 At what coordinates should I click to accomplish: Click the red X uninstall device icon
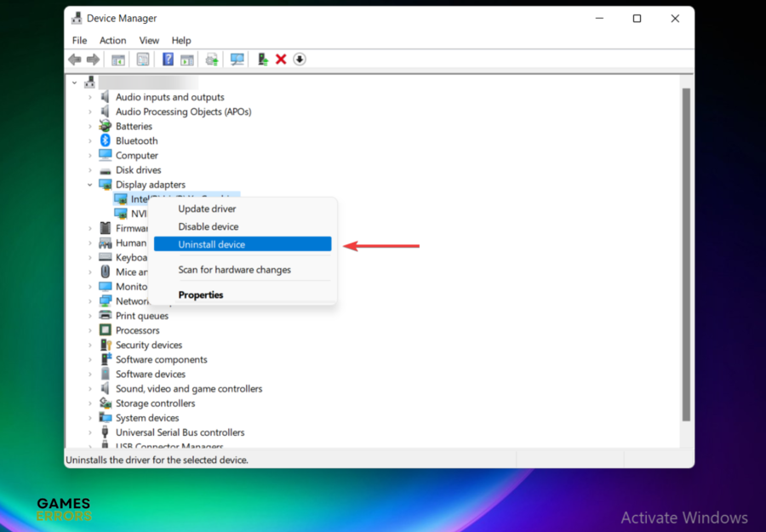click(x=281, y=60)
